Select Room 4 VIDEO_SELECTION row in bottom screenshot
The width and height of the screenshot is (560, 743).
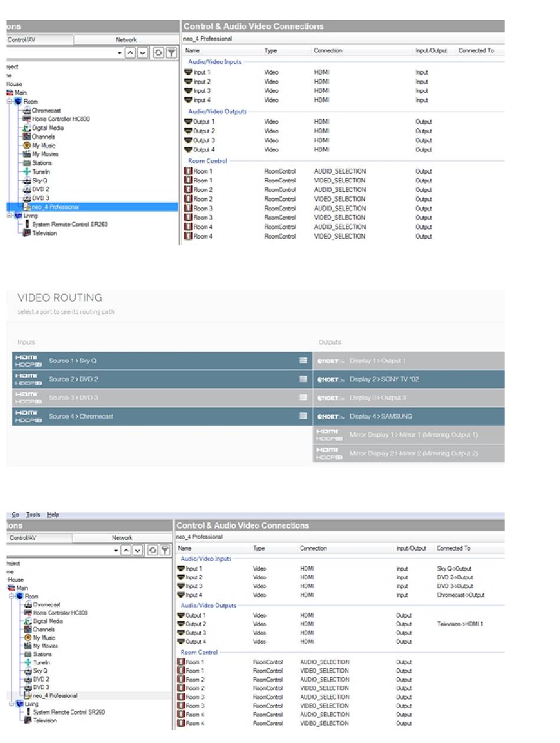point(340,724)
